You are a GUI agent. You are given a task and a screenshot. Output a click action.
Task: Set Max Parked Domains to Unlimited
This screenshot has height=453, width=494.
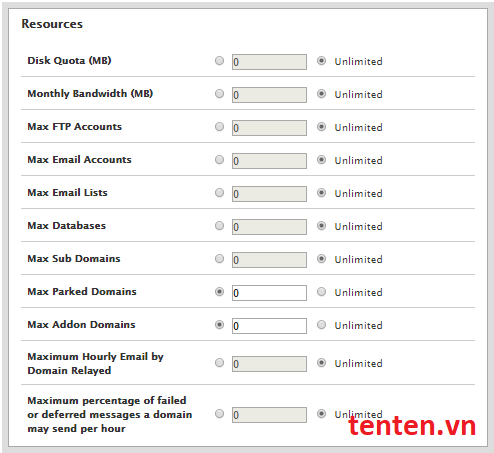321,292
